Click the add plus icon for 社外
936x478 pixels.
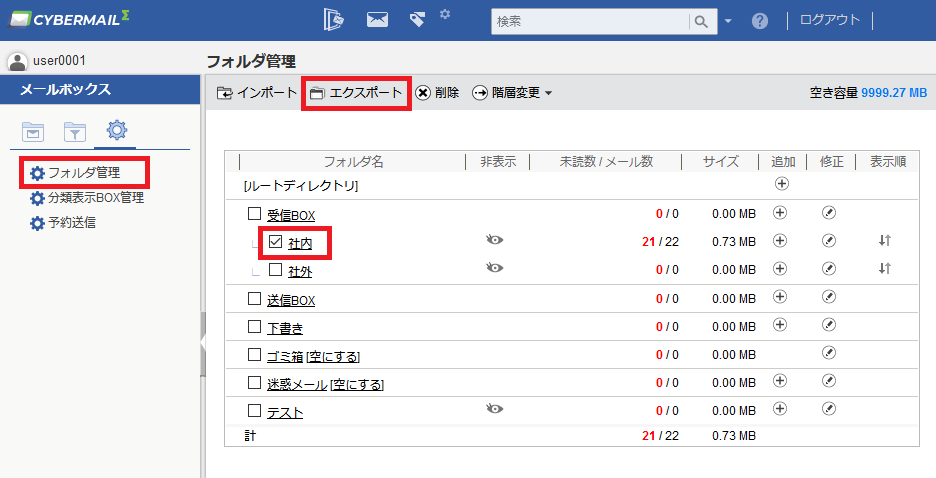click(780, 269)
